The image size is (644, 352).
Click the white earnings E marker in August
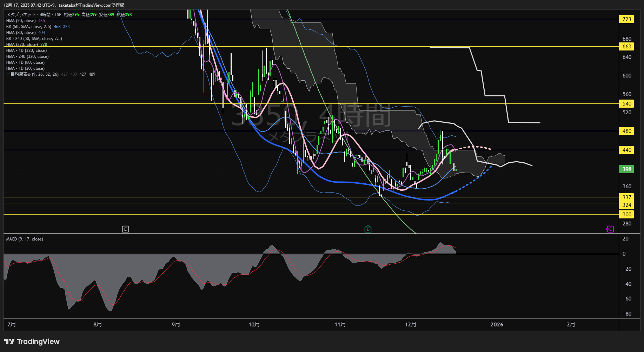click(x=125, y=229)
